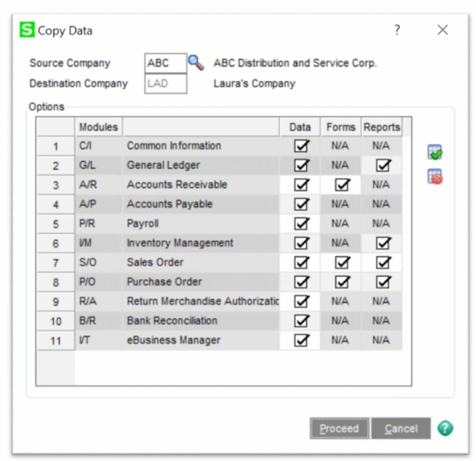Open the Source Company lookup magnifier
The height and width of the screenshot is (461, 476).
[196, 62]
